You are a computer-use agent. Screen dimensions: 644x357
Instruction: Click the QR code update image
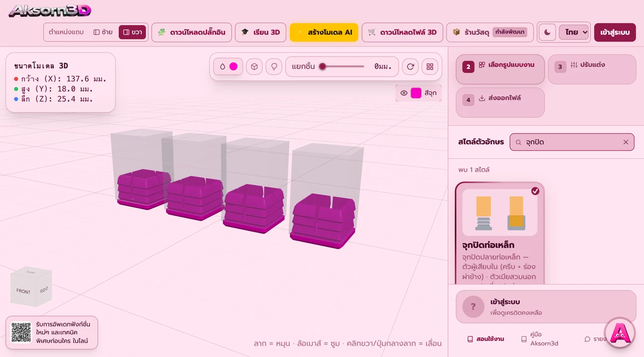click(21, 332)
